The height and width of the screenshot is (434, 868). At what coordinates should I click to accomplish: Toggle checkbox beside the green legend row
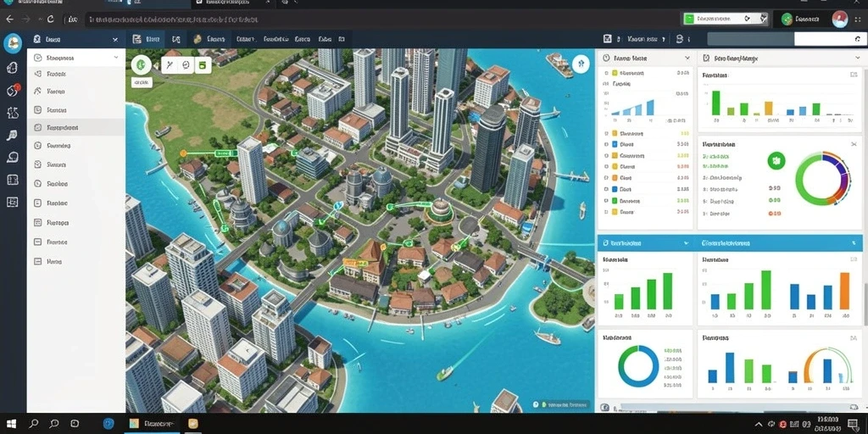[615, 200]
